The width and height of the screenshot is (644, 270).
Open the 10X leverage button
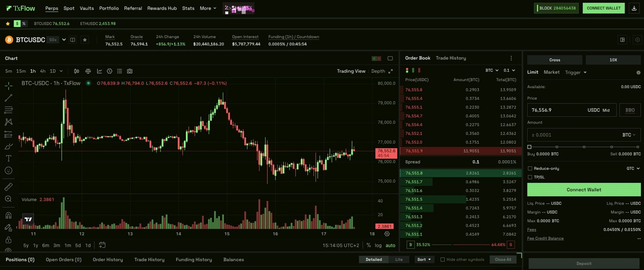[x=613, y=60]
